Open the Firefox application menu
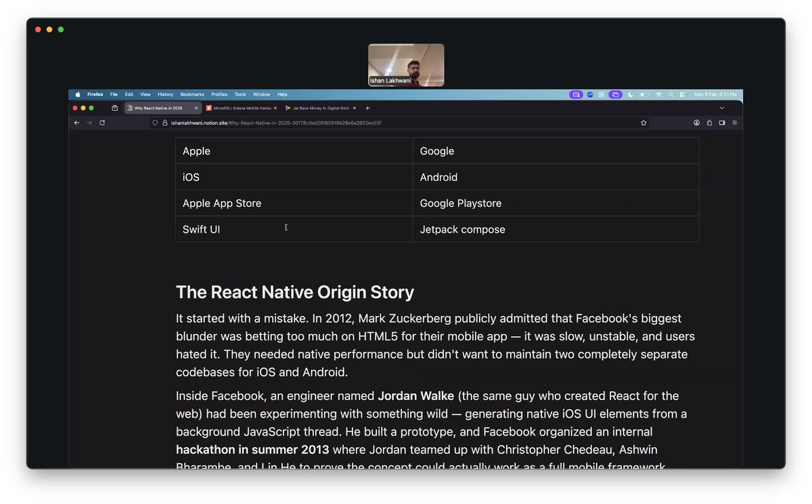 [95, 95]
